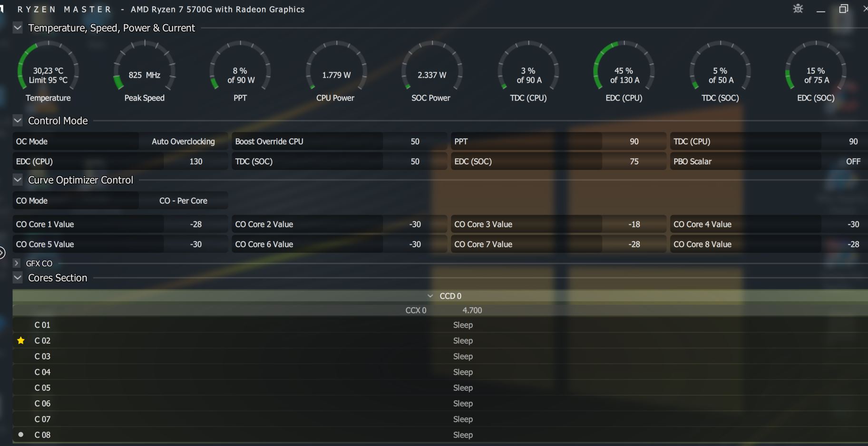
Task: Click the dot marker next to C 08
Action: click(x=20, y=435)
